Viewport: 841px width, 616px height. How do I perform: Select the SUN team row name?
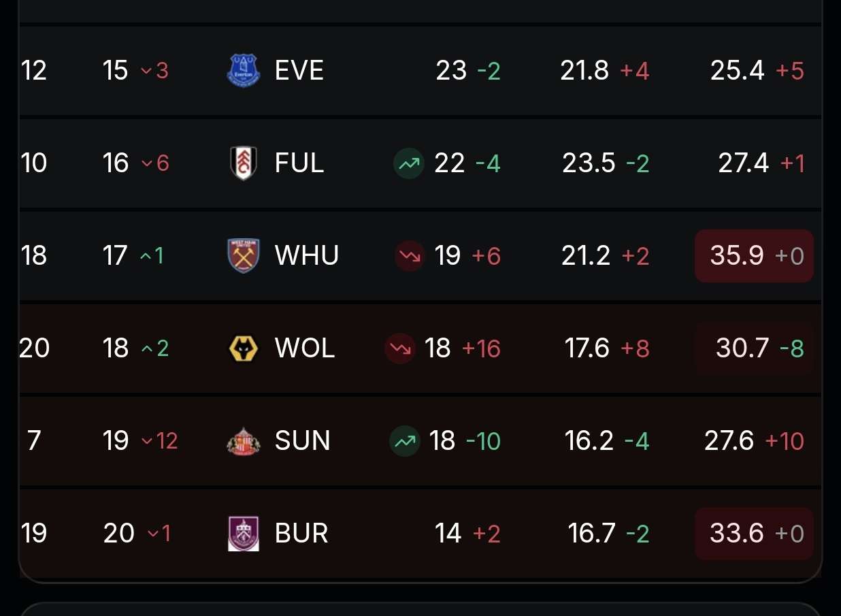pyautogui.click(x=302, y=441)
